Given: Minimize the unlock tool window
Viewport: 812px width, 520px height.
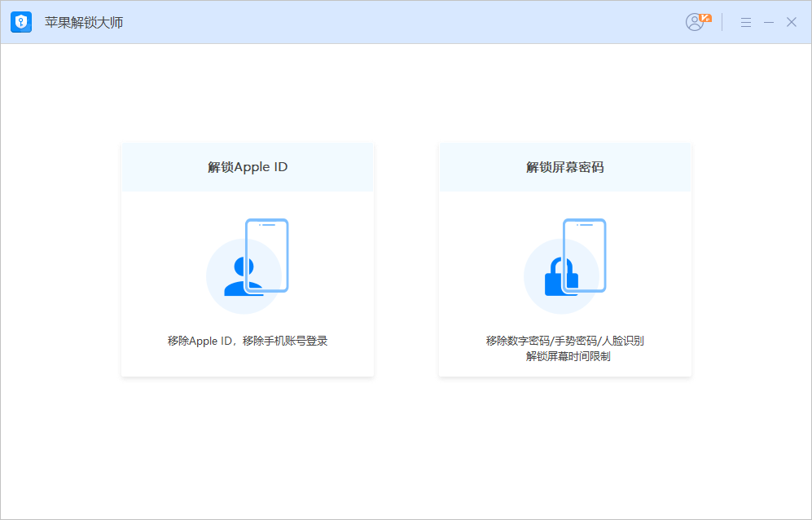Looking at the screenshot, I should pos(768,23).
